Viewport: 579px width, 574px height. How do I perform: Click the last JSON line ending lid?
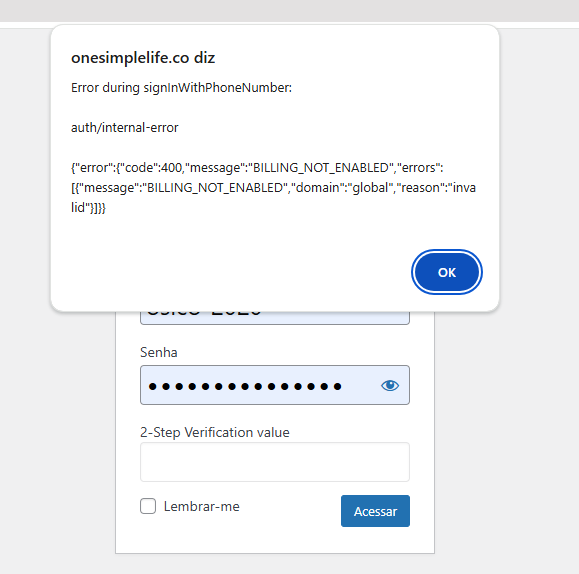click(88, 208)
